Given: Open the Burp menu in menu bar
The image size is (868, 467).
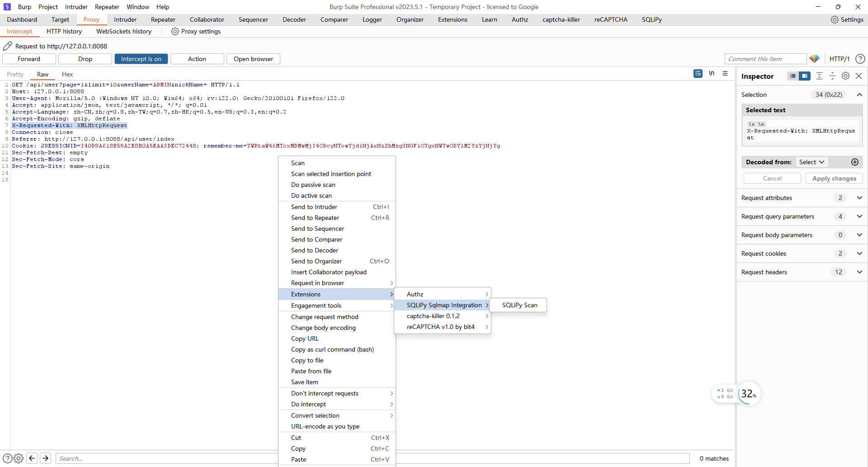Looking at the screenshot, I should [x=24, y=7].
